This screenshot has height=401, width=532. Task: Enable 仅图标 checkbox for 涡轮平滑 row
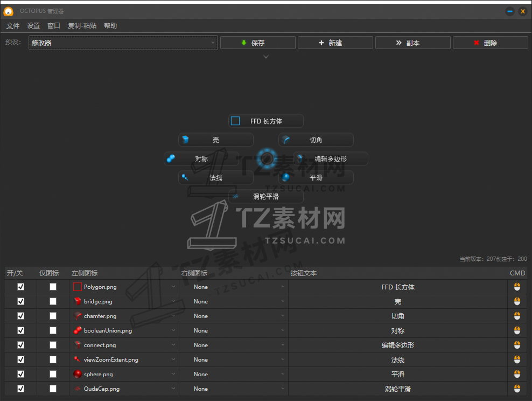[53, 389]
